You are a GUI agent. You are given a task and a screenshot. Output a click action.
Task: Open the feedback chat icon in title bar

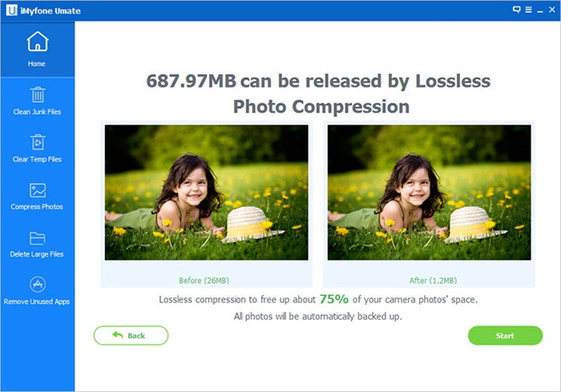(516, 10)
